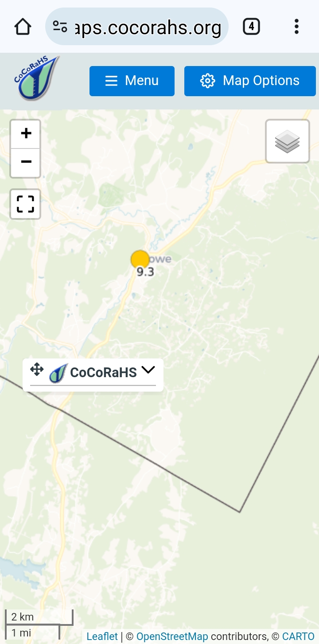Image resolution: width=319 pixels, height=644 pixels.
Task: Tap the browser home icon
Action: pos(23,27)
